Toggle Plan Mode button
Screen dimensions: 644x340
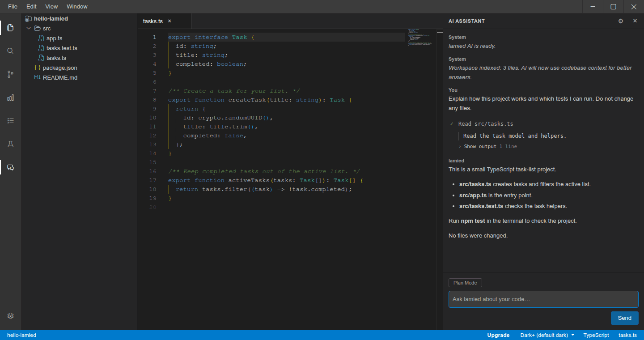tap(465, 283)
